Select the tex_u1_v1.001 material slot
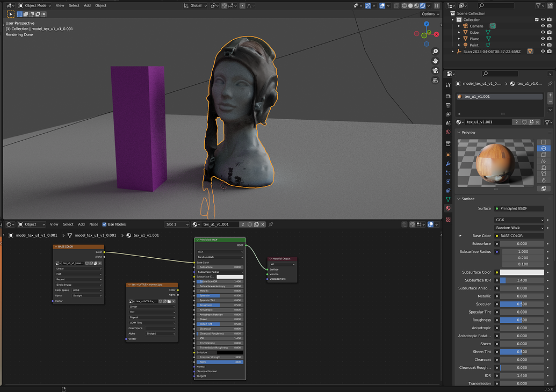 click(x=500, y=97)
